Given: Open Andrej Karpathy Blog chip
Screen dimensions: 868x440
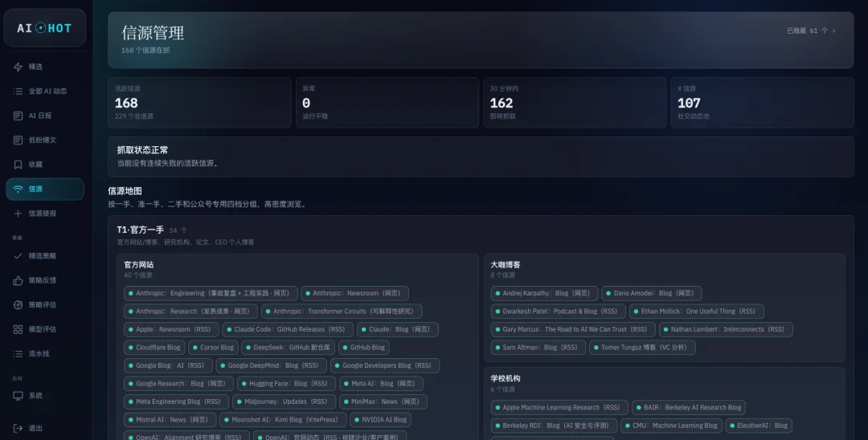Looking at the screenshot, I should point(544,294).
